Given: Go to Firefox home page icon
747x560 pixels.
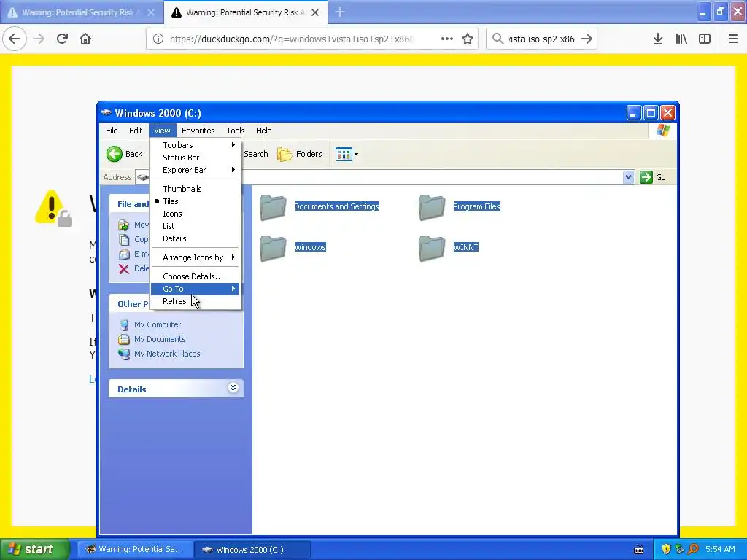Looking at the screenshot, I should 85,39.
